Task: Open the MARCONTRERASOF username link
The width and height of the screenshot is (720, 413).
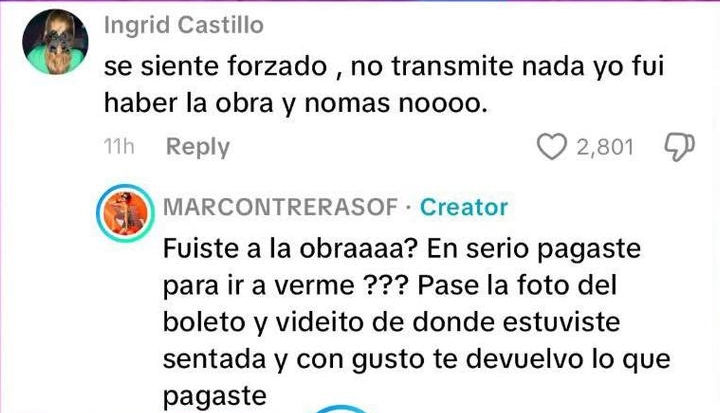Action: [280, 207]
